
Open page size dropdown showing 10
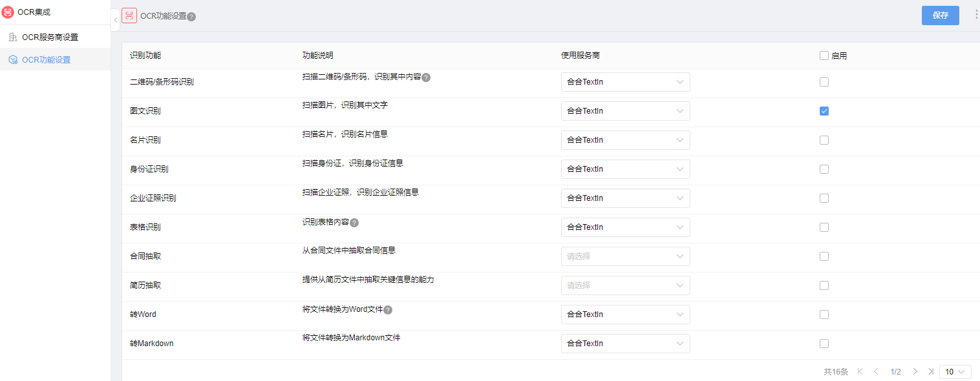pos(955,371)
